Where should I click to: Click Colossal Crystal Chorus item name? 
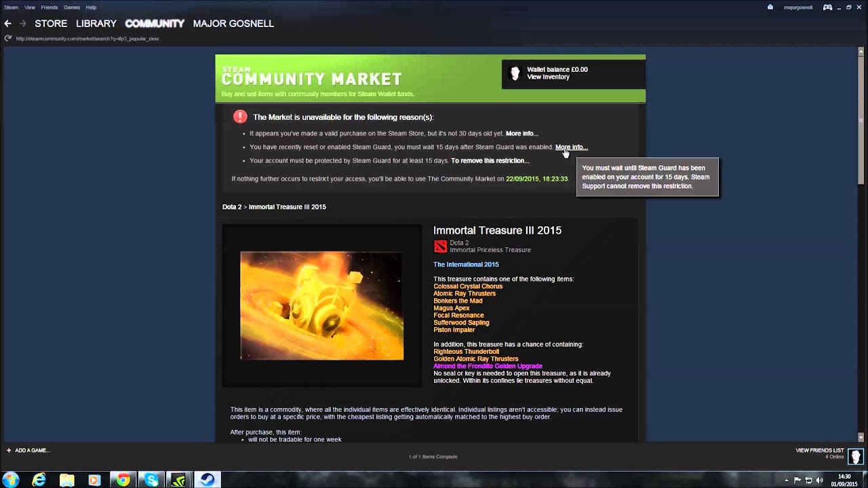468,286
